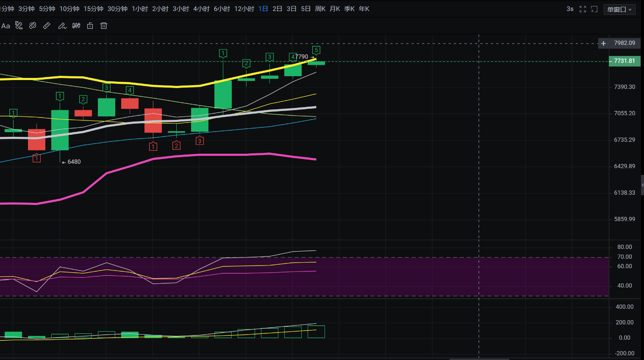Switch to the 周K weekly timeframe
This screenshot has width=644, height=360.
tap(320, 9)
